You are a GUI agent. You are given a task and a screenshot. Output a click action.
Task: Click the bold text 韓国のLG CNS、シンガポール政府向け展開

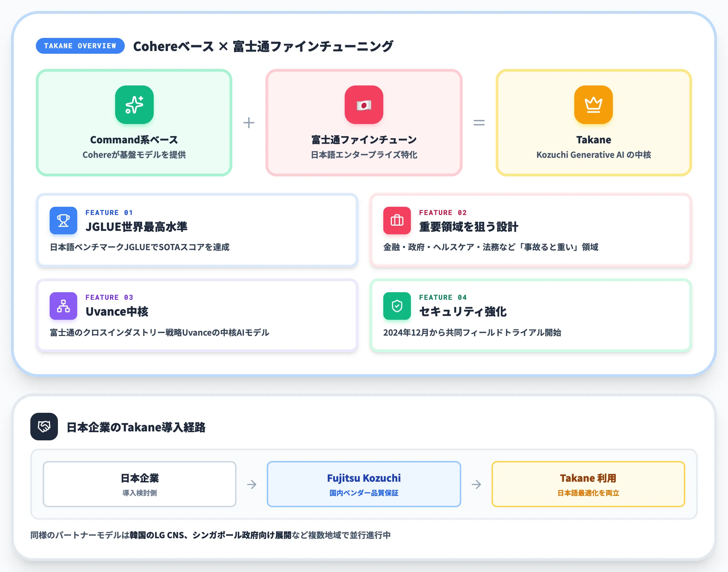[211, 535]
